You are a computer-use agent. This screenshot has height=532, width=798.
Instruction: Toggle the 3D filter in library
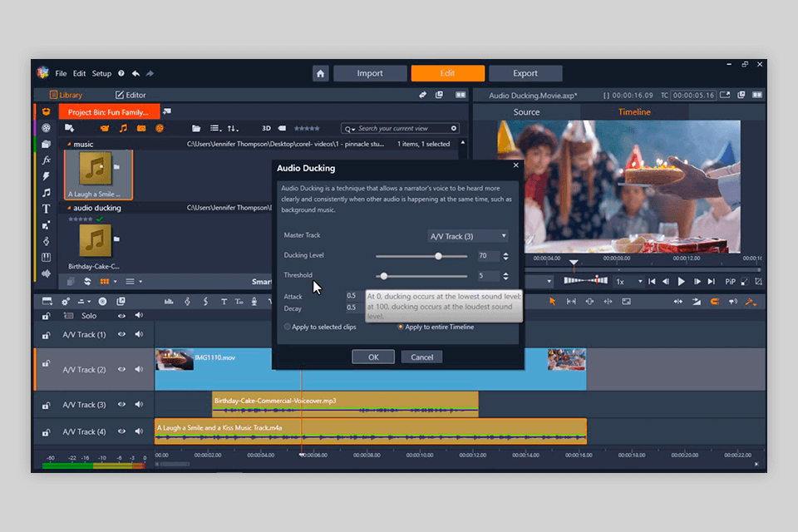coord(266,128)
